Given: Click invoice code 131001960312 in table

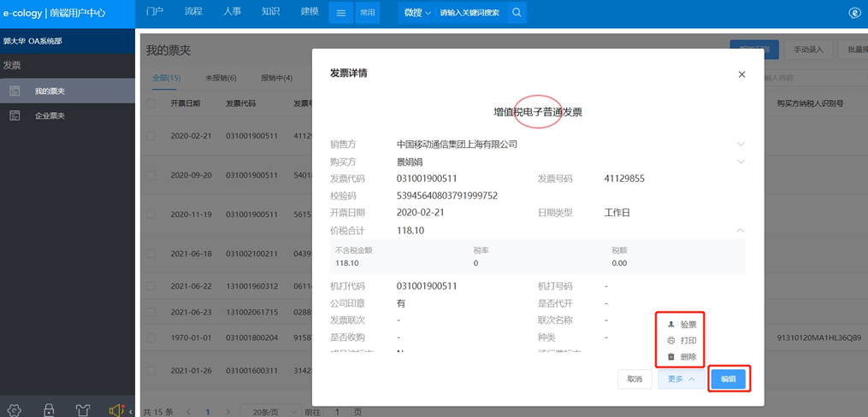Looking at the screenshot, I should click(252, 286).
